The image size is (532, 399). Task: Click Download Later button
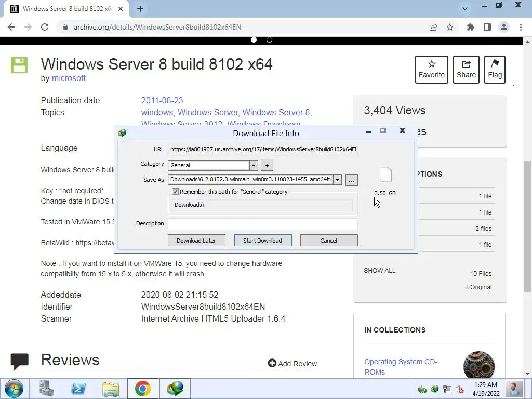[x=196, y=240]
